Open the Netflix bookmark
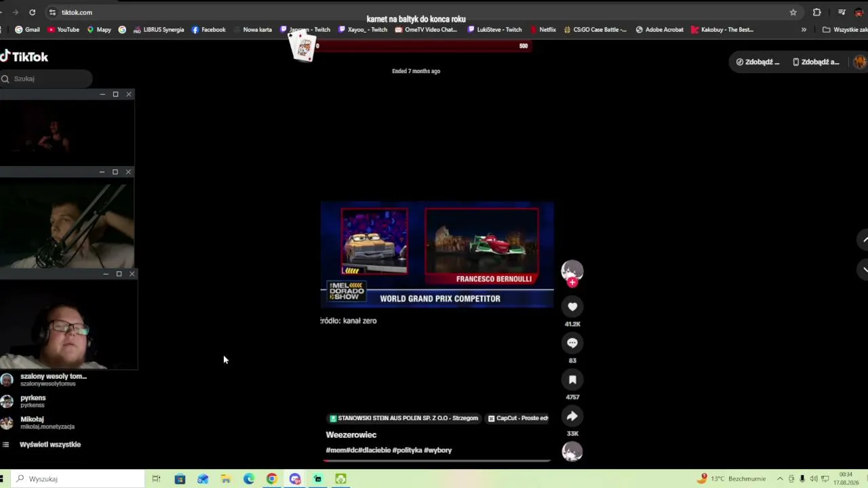Screen dimensions: 868x488 click(543, 30)
